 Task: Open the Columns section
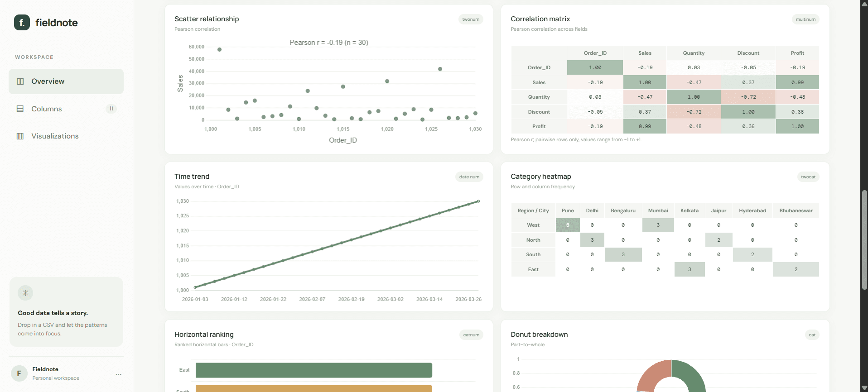coord(66,109)
